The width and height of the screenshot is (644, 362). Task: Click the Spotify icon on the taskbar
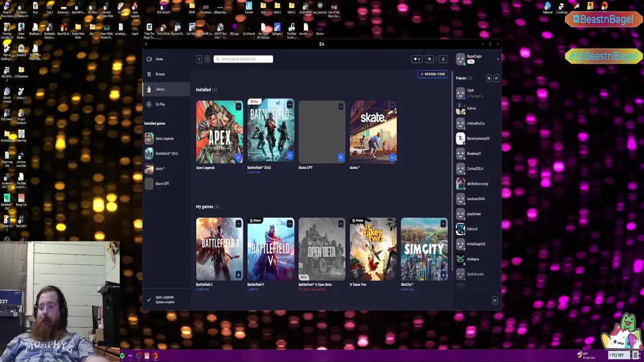tap(122, 356)
